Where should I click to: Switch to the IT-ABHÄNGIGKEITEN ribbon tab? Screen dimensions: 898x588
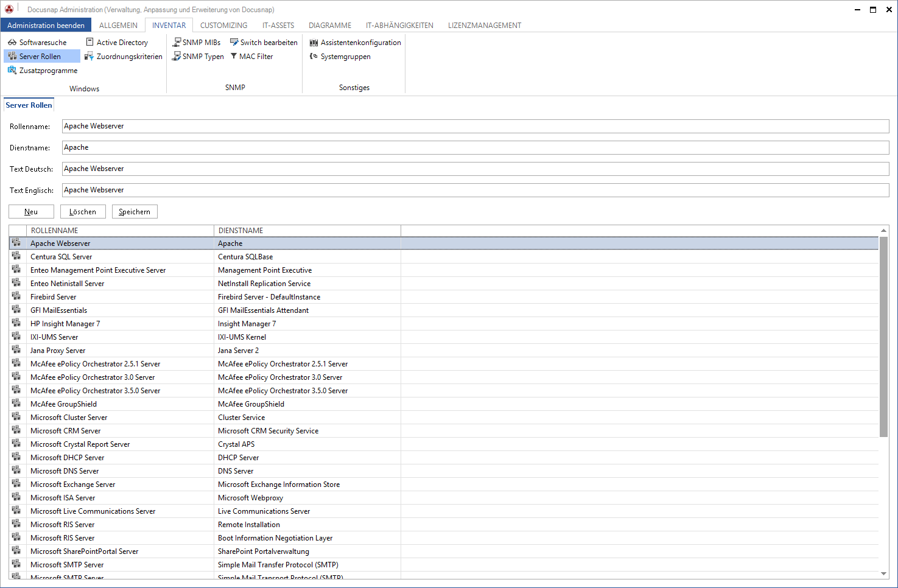point(399,26)
